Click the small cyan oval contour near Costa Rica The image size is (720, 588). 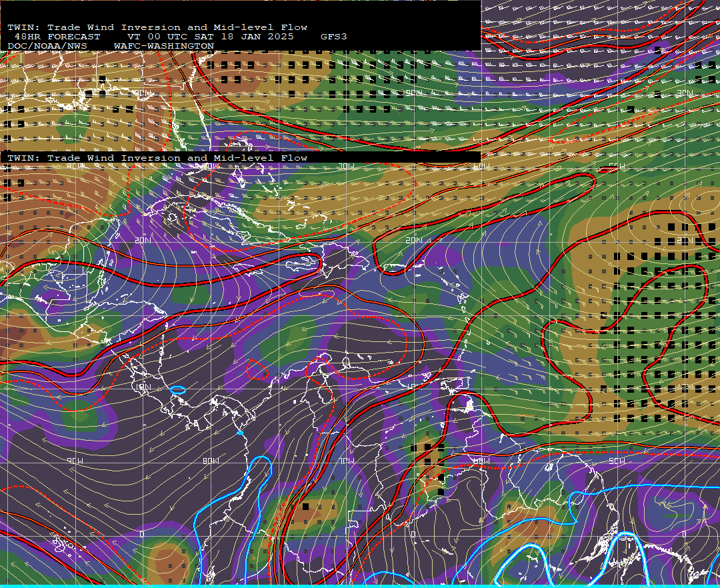coord(177,390)
